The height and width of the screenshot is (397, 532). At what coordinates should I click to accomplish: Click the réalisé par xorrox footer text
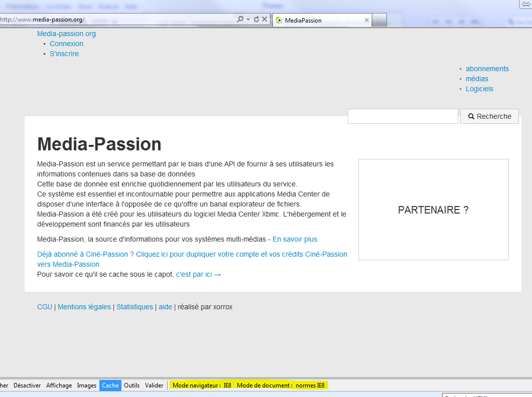tap(205, 307)
